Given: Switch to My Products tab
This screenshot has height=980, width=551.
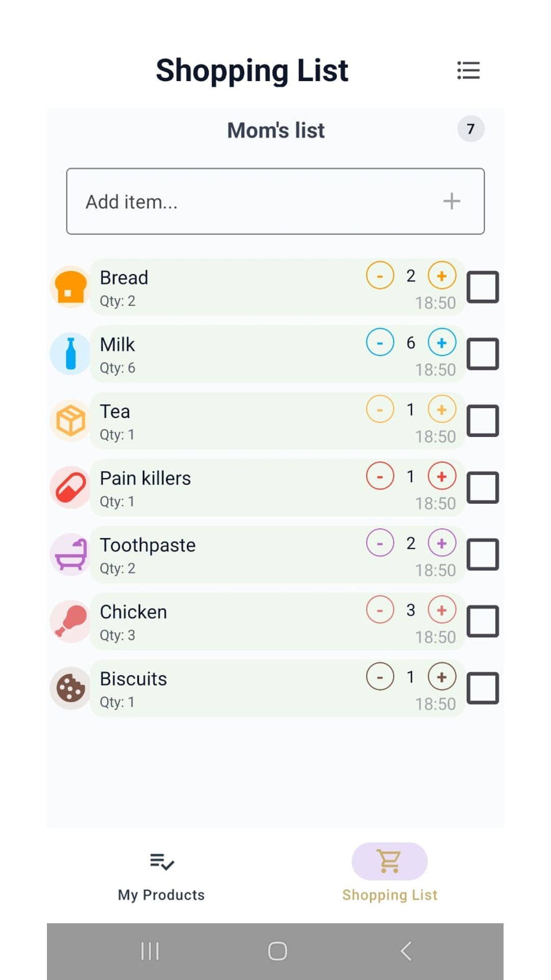Looking at the screenshot, I should (161, 876).
